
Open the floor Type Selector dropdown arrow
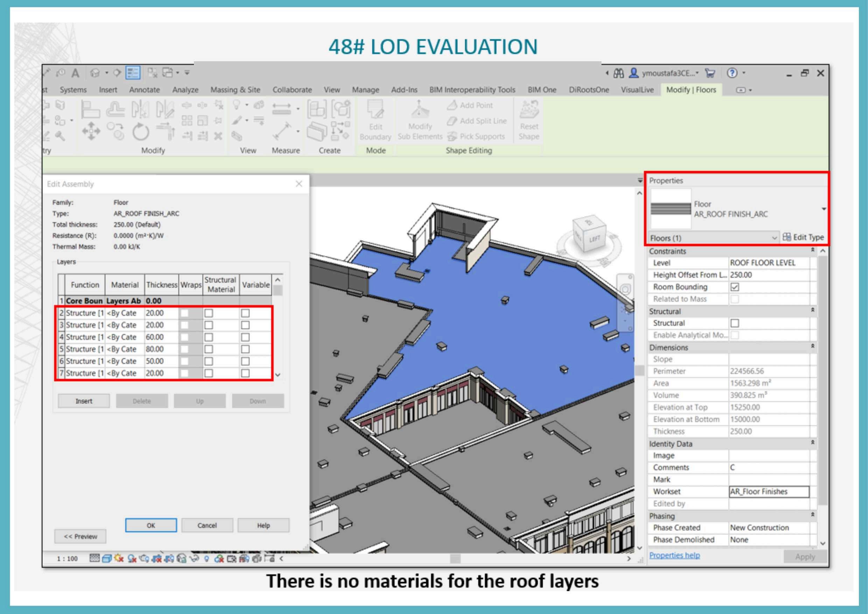click(x=824, y=209)
